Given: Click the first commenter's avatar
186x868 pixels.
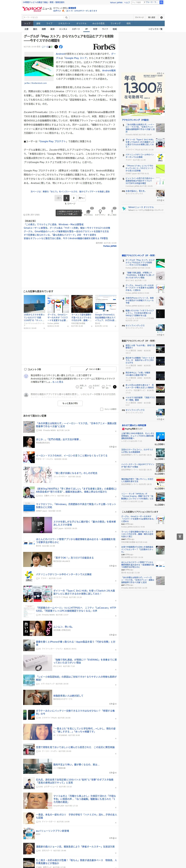Looking at the screenshot, I should pyautogui.click(x=26, y=376).
